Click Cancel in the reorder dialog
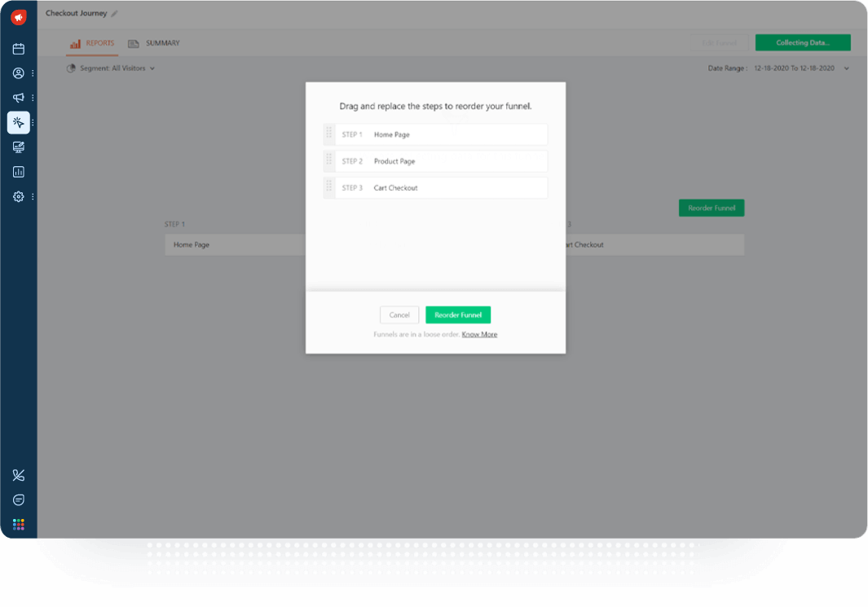The width and height of the screenshot is (868, 607). coord(399,314)
